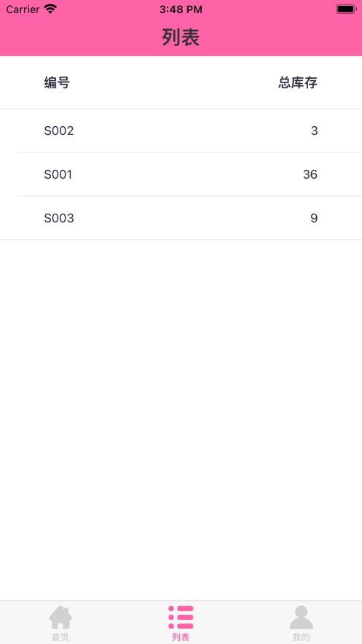The height and width of the screenshot is (644, 362).
Task: Click the Wi-Fi status icon
Action: pyautogui.click(x=50, y=9)
